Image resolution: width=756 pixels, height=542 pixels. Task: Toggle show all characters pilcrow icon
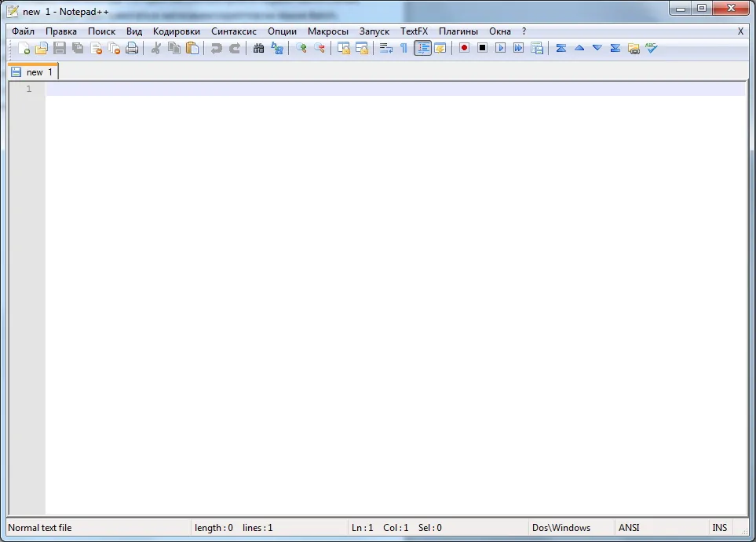(x=404, y=48)
